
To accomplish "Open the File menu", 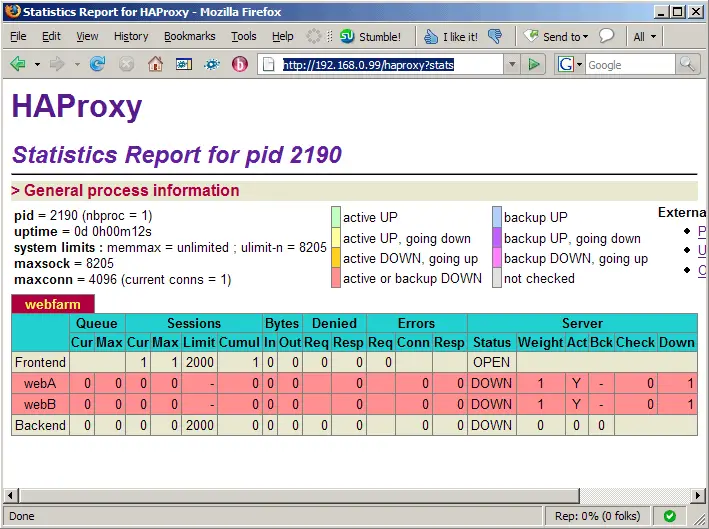I will pyautogui.click(x=18, y=36).
